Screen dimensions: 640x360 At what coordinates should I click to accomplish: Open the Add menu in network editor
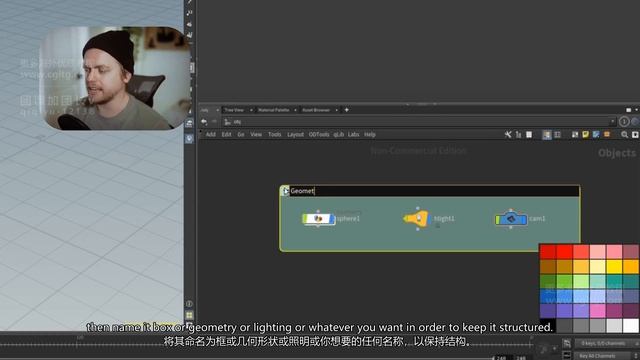[211, 134]
